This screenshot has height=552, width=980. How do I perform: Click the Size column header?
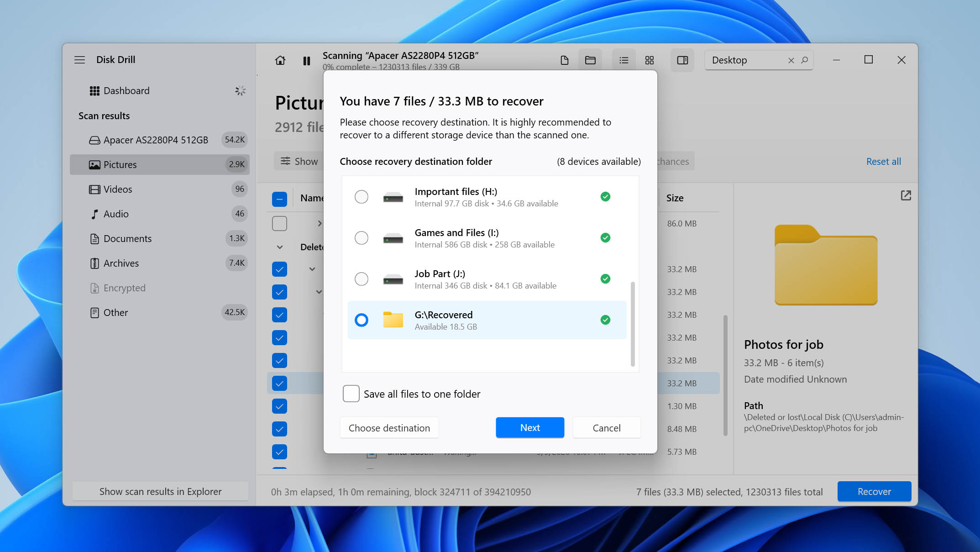tap(675, 198)
